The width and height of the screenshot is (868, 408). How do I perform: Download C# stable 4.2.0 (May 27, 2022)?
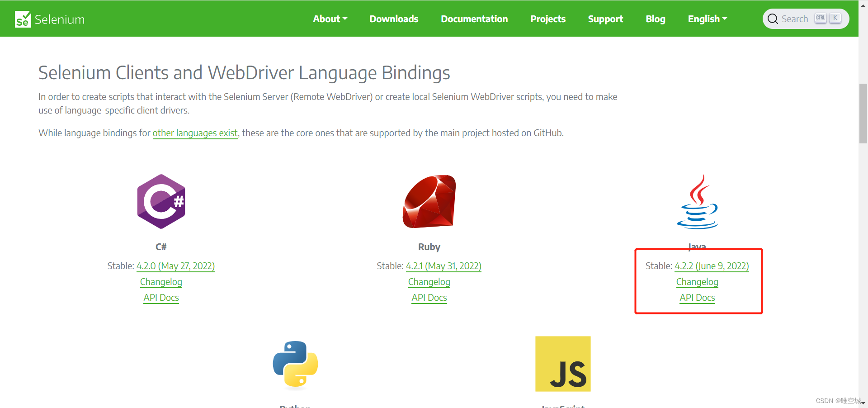click(x=175, y=266)
